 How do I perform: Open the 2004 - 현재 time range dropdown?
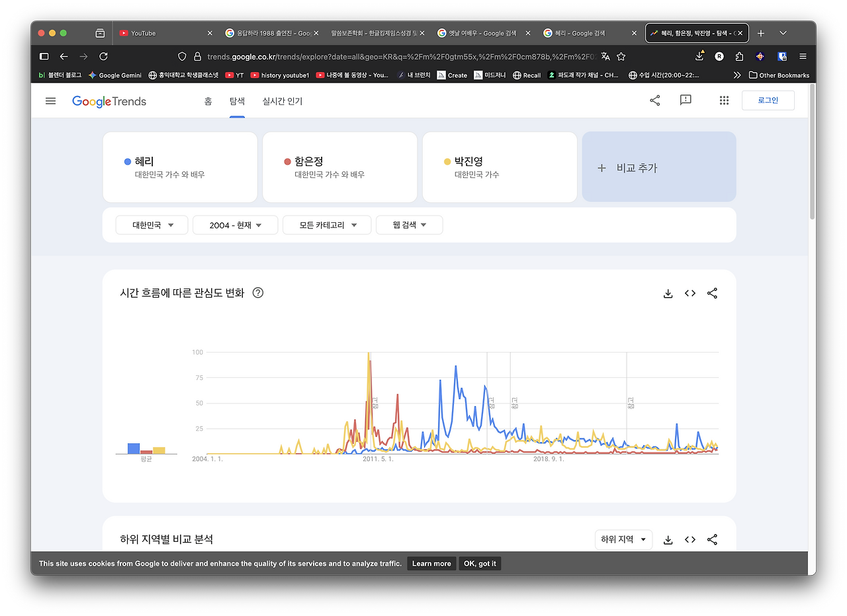coord(235,224)
